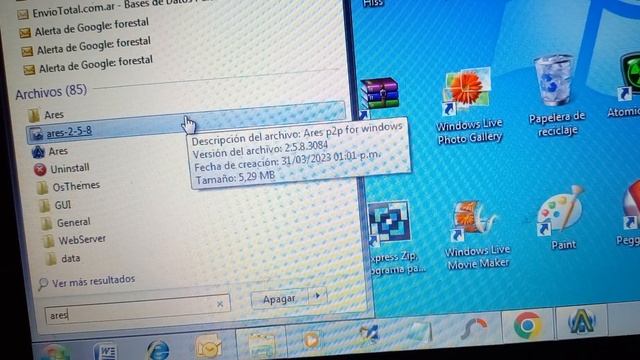
Task: Open the data folder result
Action: [x=63, y=258]
